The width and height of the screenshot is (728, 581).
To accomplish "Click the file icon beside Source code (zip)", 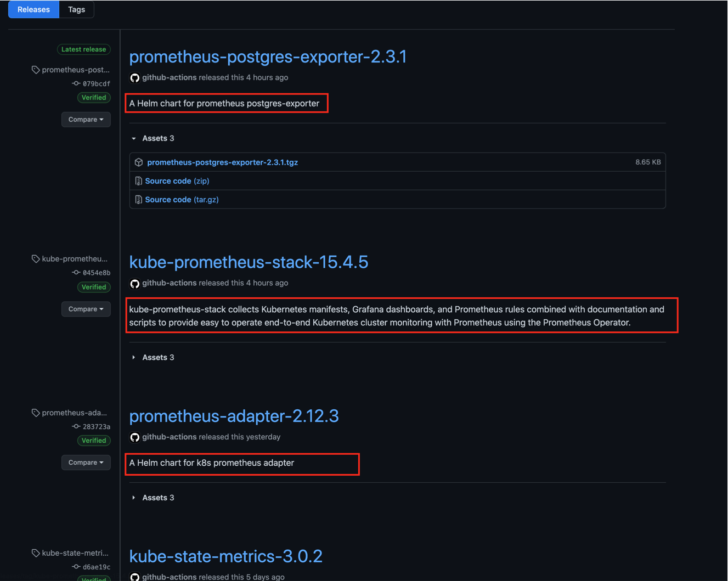I will click(x=139, y=181).
